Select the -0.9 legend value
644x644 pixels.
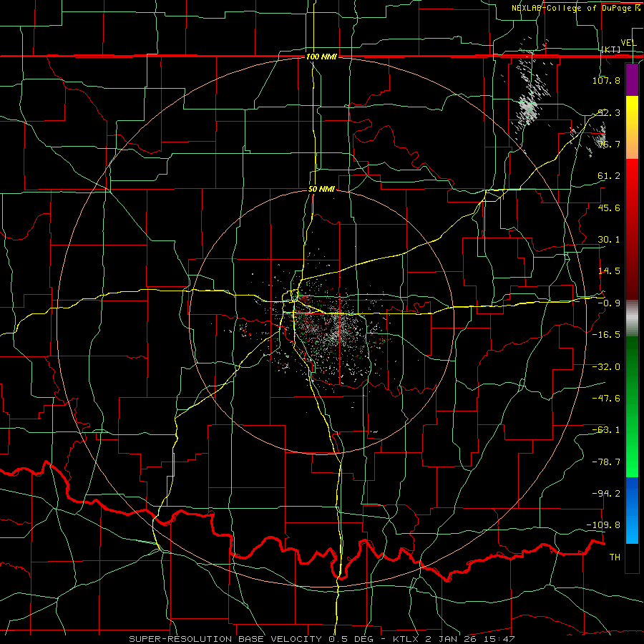point(609,303)
